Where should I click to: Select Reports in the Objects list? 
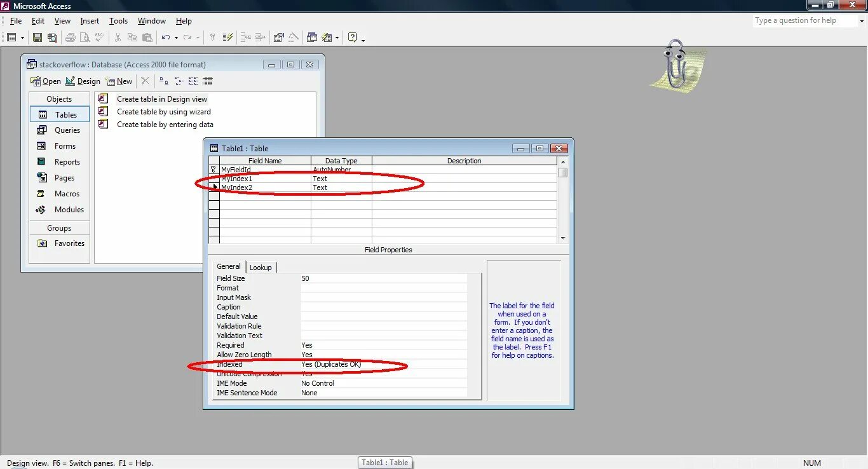click(60, 162)
